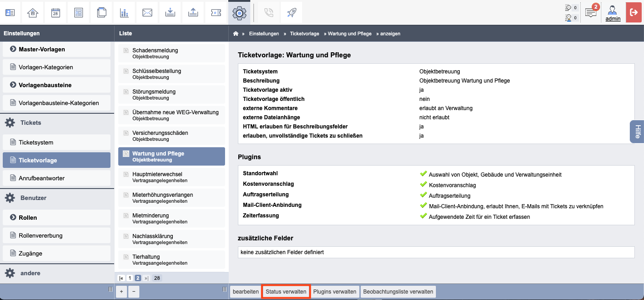The height and width of the screenshot is (300, 644).
Task: Click the minus button below list
Action: click(x=133, y=291)
